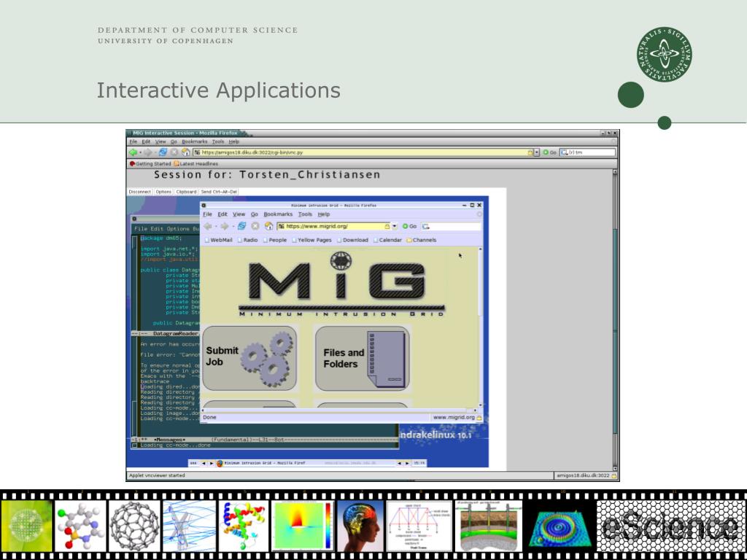Click the Reload icon in the outer Firefox toolbar
This screenshot has height=560, width=747.
click(163, 152)
